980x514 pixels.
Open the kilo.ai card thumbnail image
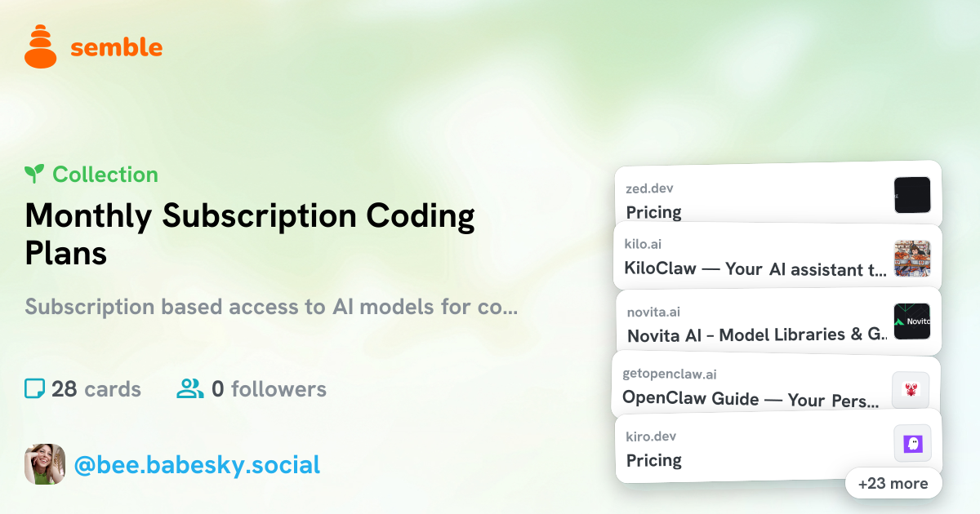point(912,259)
